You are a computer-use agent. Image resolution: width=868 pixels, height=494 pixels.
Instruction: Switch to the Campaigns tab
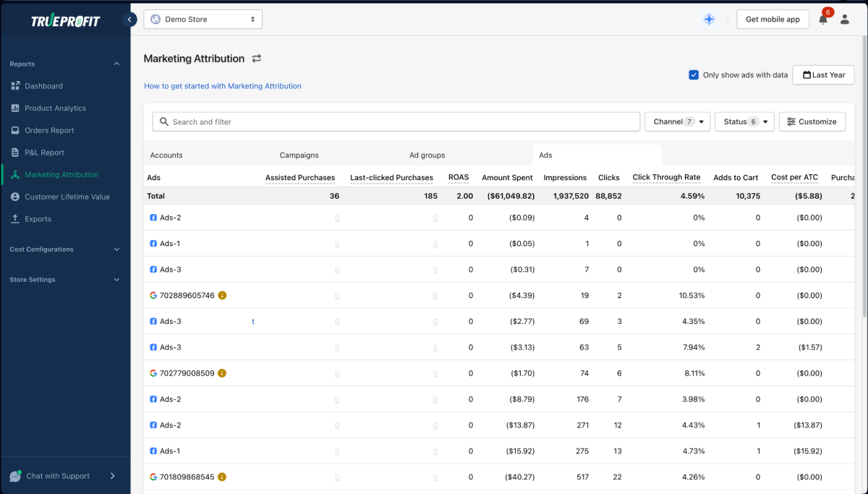tap(299, 156)
